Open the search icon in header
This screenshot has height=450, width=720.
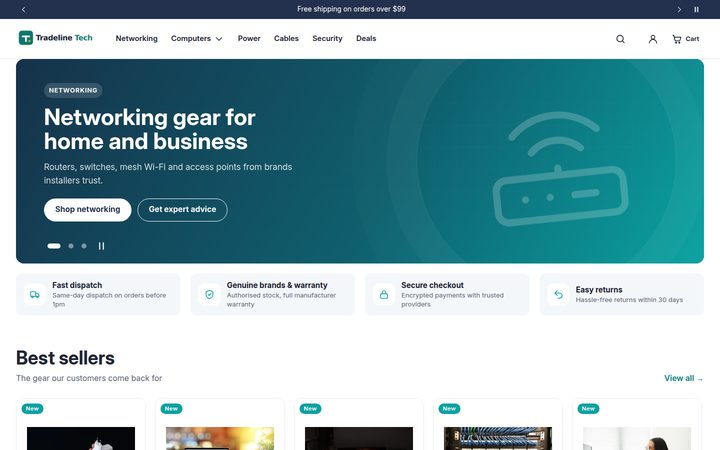[620, 39]
